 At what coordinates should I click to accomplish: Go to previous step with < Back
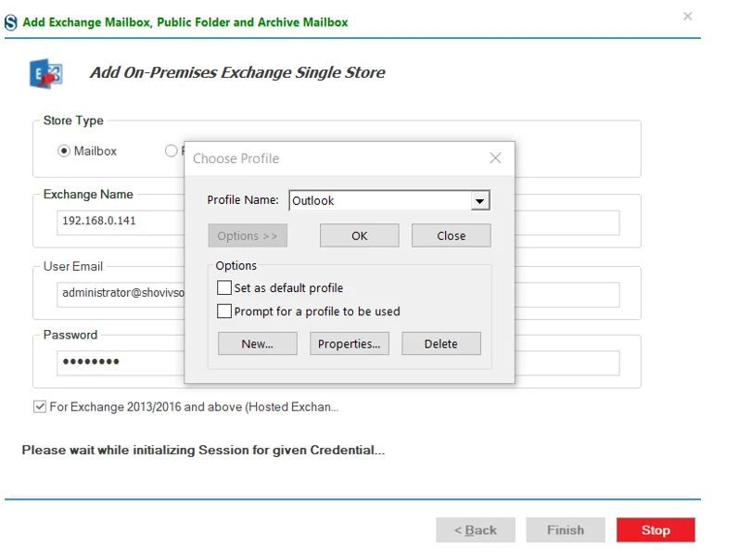click(x=476, y=530)
